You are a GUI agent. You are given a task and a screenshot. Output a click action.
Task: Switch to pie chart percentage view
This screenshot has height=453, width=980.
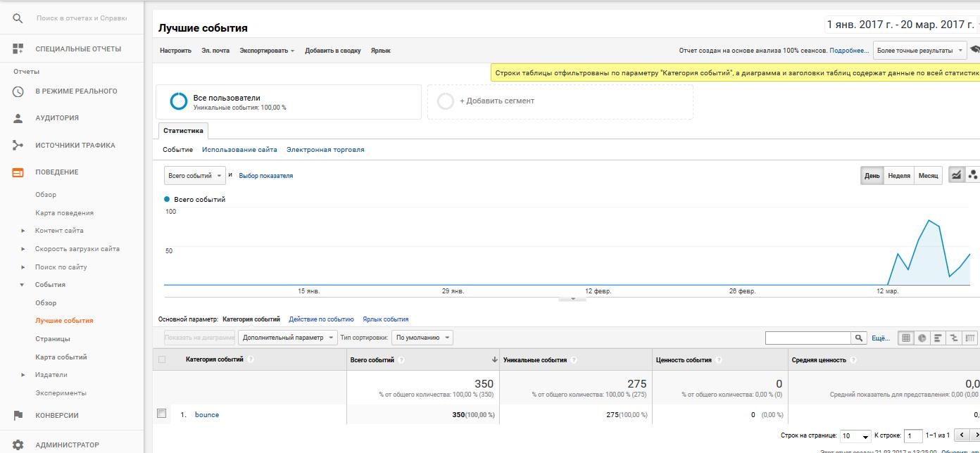tap(922, 338)
